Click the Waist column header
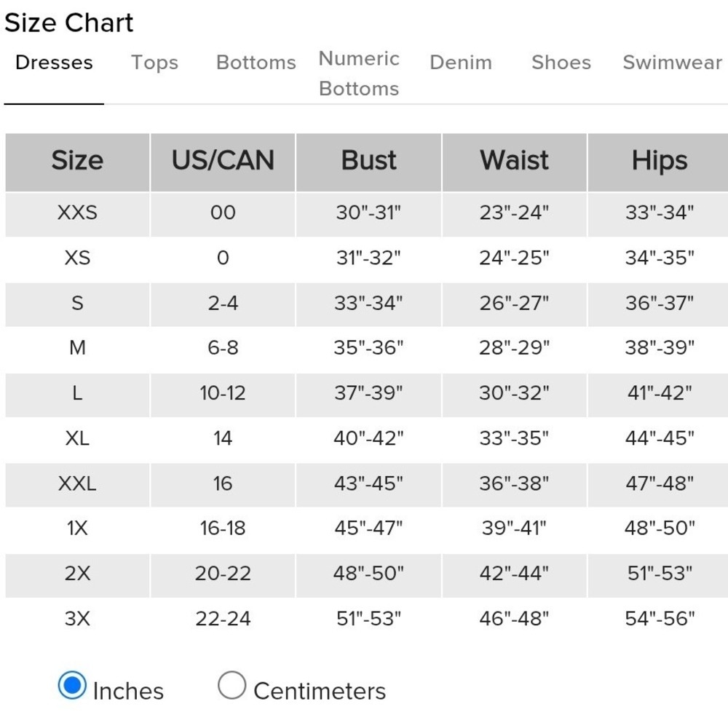728x728 pixels. pos(515,162)
